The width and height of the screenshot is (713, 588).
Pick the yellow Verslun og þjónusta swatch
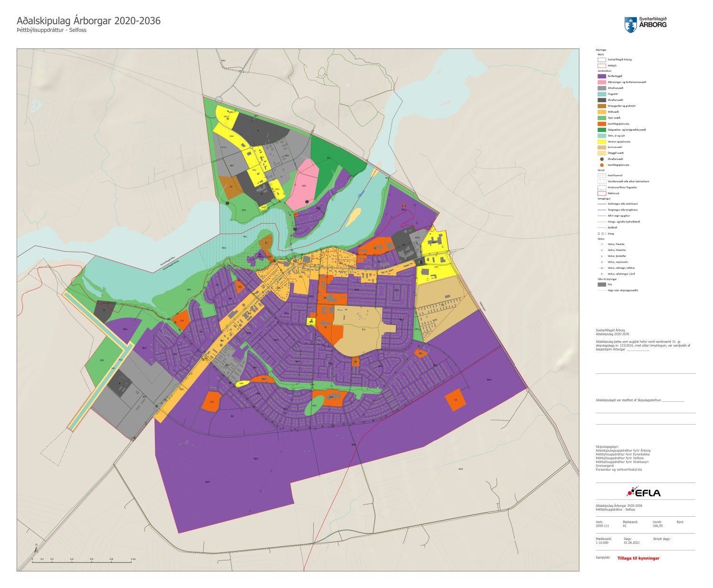[602, 142]
